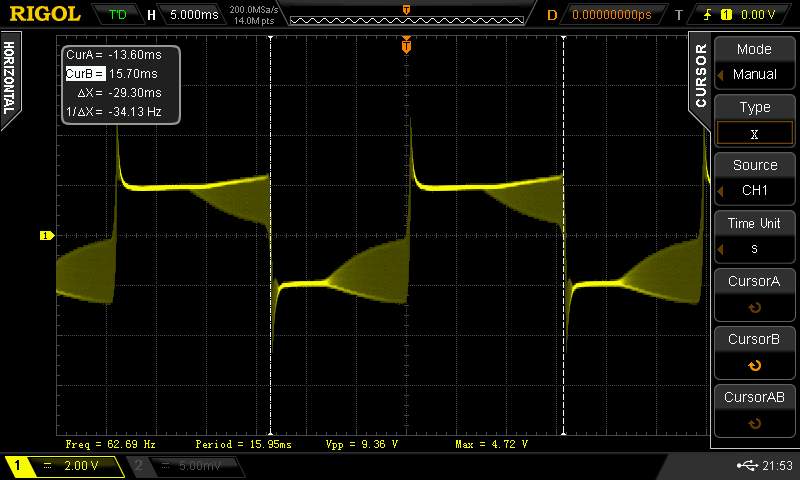
Task: Click the T'D trigger status indicator
Action: (x=118, y=15)
